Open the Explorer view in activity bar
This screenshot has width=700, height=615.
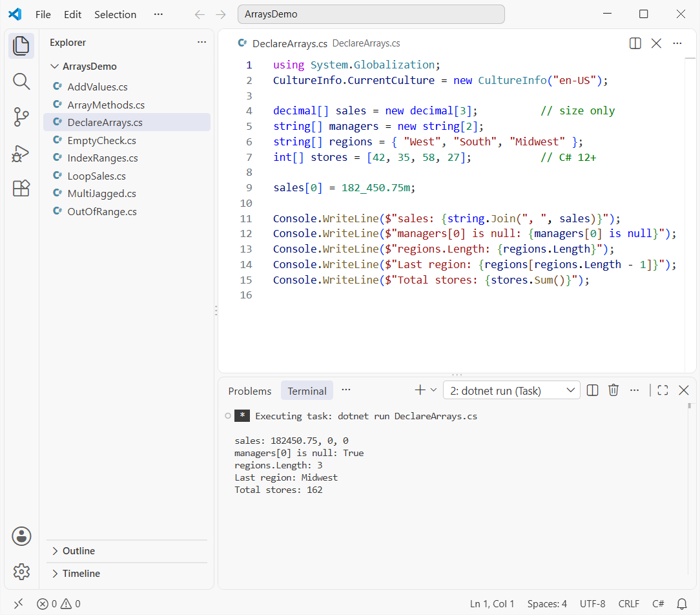pyautogui.click(x=21, y=46)
